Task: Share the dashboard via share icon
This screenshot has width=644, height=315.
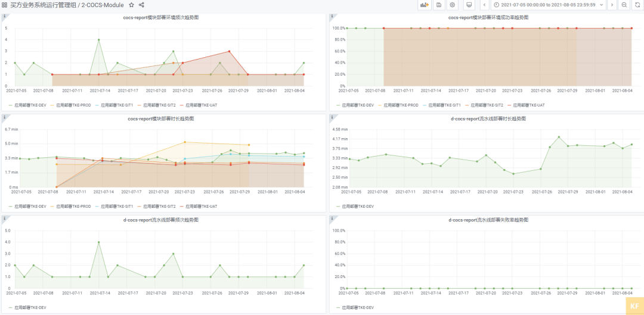Action: coord(142,5)
